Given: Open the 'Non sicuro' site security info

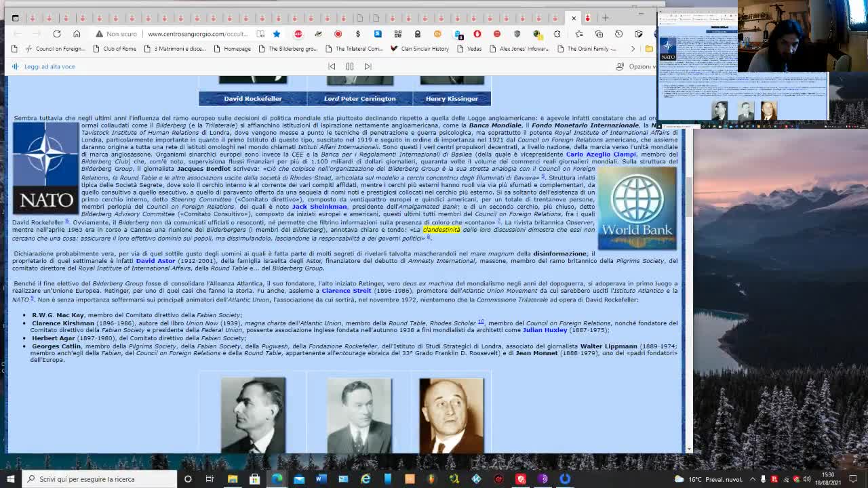Looking at the screenshot, I should point(116,34).
